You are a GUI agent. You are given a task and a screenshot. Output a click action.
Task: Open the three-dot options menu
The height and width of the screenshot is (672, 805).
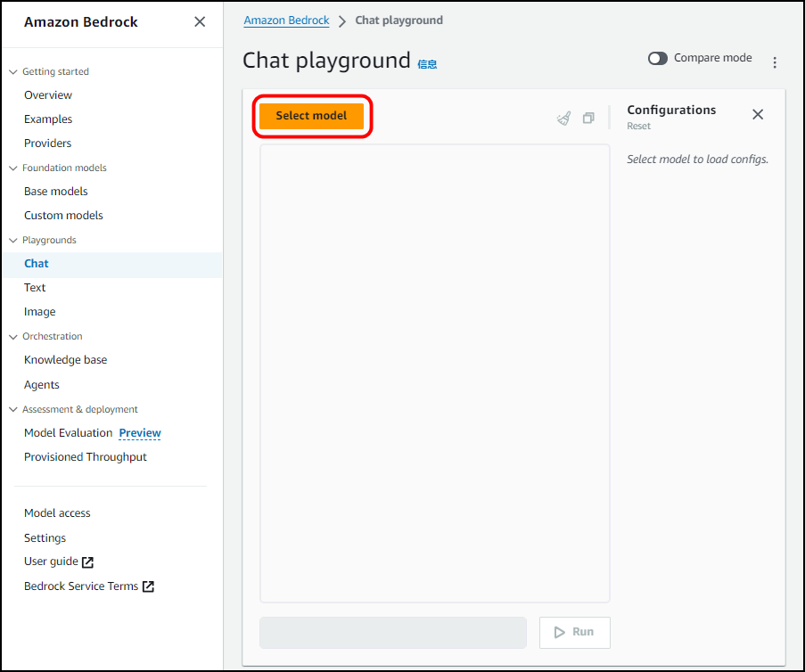coord(775,62)
